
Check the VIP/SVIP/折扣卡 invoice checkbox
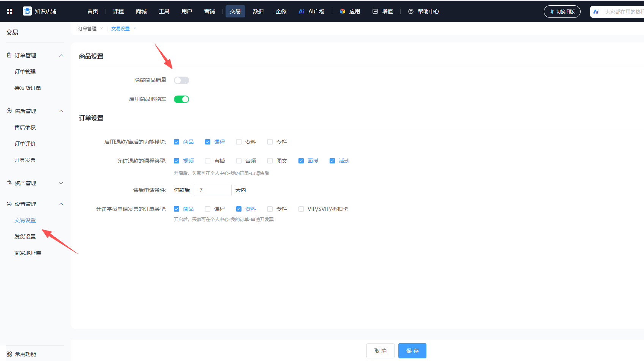click(x=301, y=209)
